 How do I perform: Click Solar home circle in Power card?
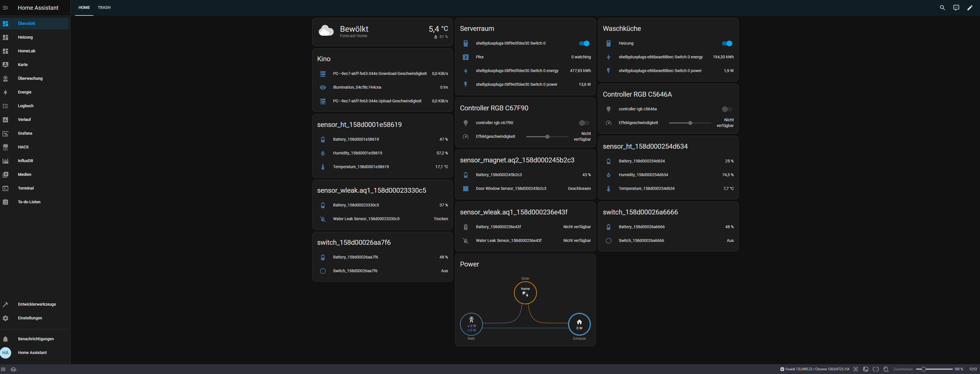pos(525,293)
